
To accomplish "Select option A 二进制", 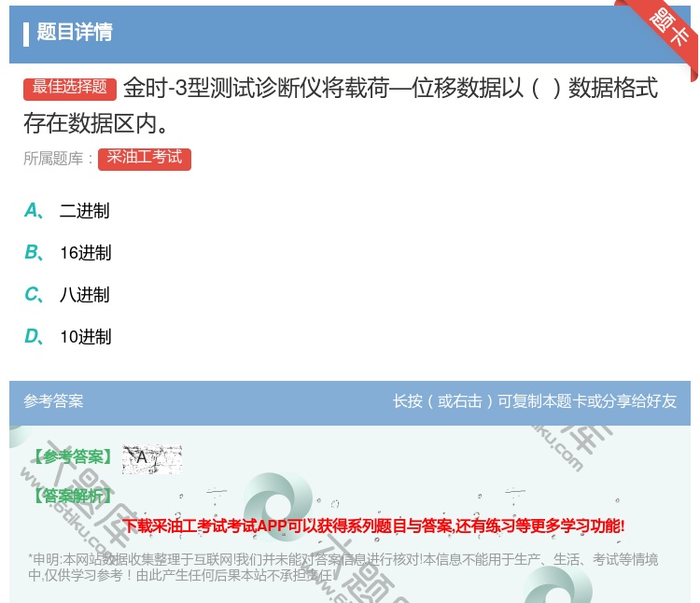I will 67,210.
